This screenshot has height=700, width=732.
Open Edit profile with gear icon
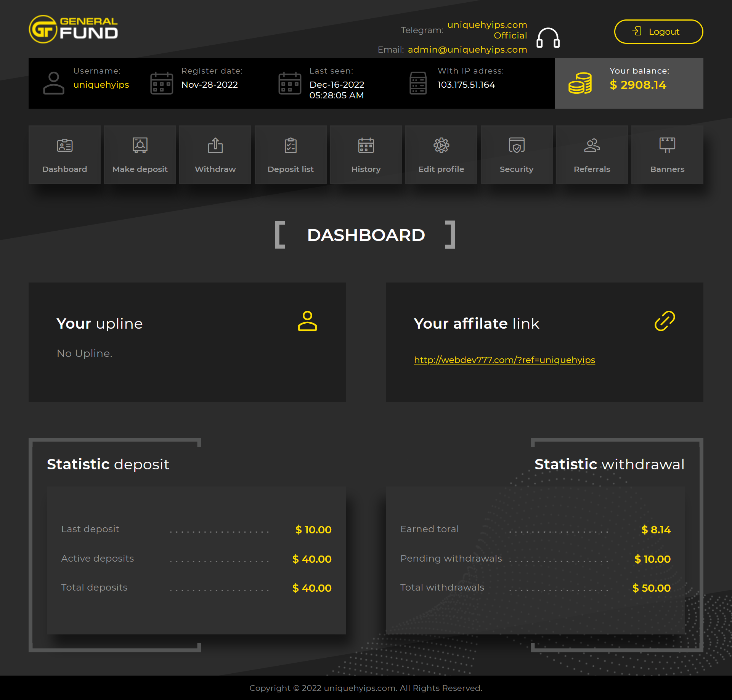click(x=441, y=155)
